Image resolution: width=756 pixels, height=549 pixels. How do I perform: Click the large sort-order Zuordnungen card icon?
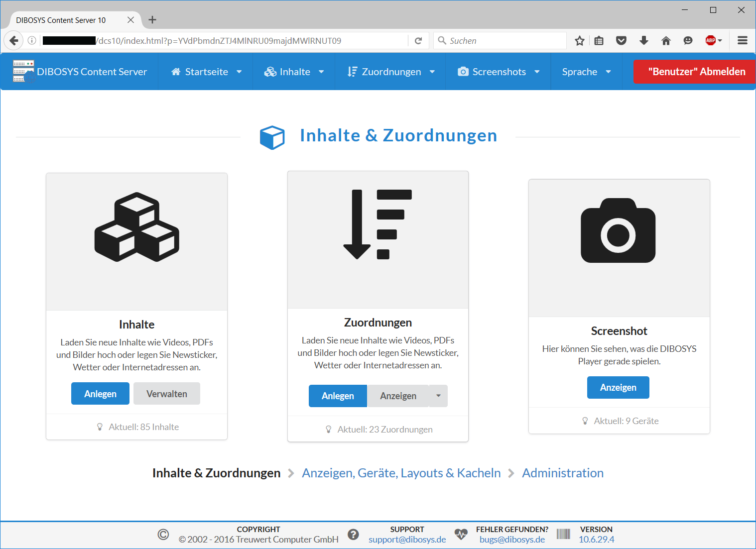(378, 224)
